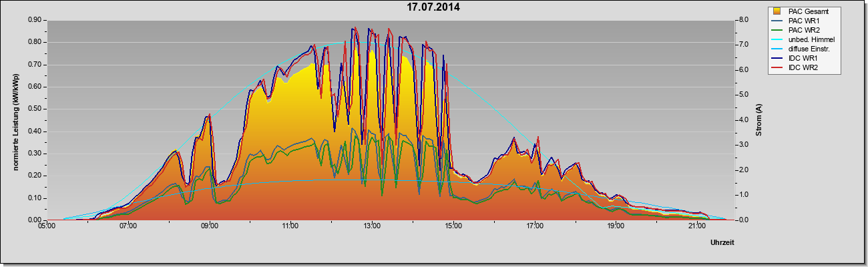The image size is (868, 267).
Task: Select the PAC WR1 legend entry
Action: (x=804, y=21)
